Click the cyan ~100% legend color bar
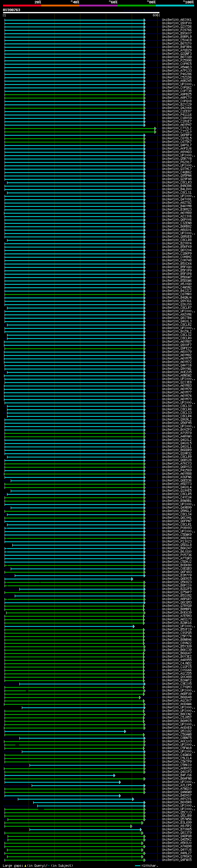The image size is (197, 868). point(175,6)
